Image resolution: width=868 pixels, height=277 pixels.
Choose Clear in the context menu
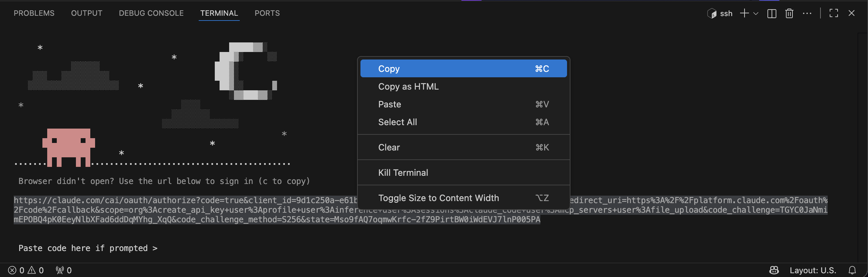click(x=463, y=147)
